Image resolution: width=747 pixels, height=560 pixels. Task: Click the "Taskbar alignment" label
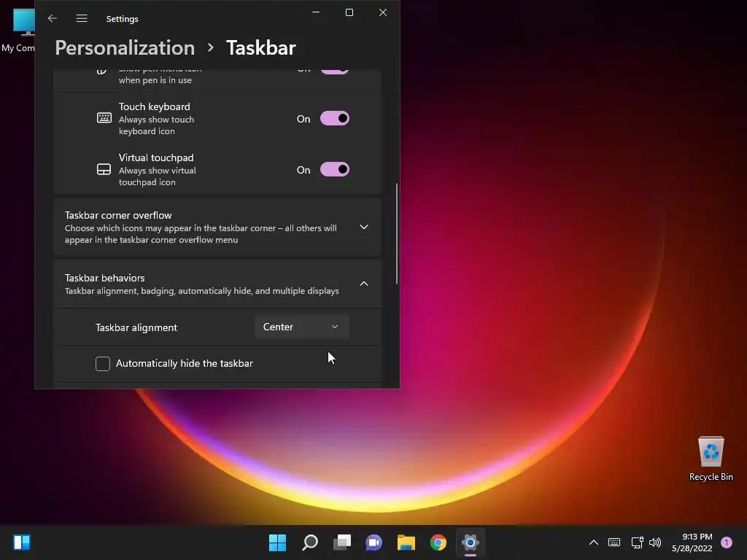click(136, 327)
